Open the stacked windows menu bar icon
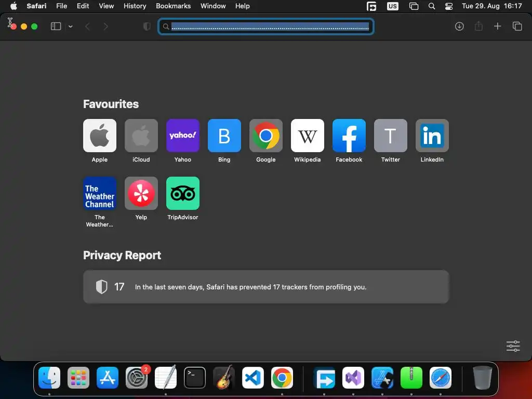 coord(414,6)
